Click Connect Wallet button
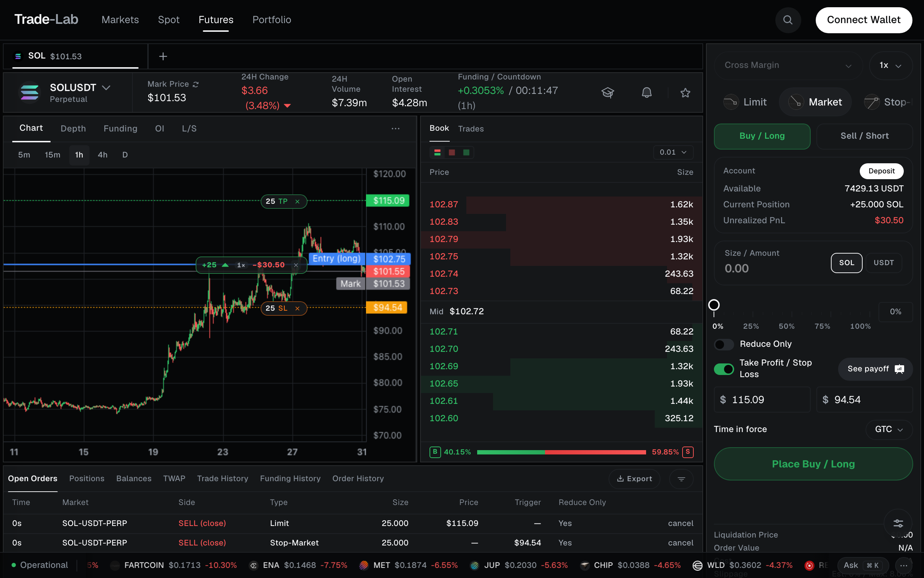The width and height of the screenshot is (924, 578). 864,20
